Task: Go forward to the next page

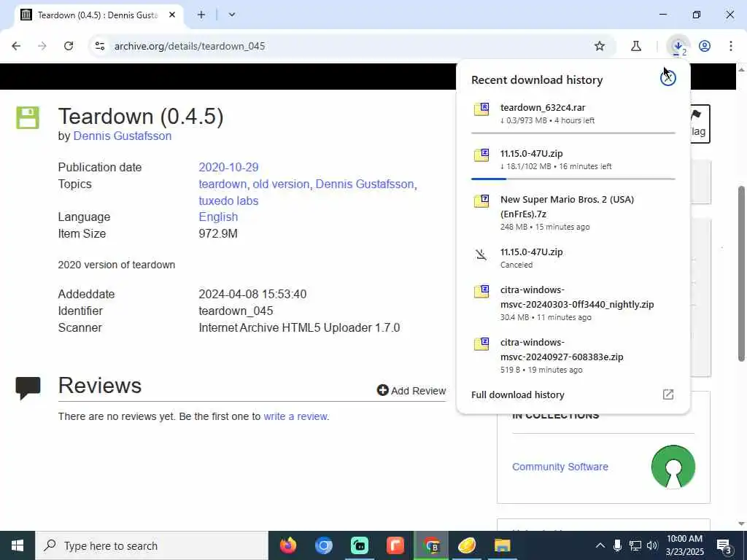Action: point(42,46)
